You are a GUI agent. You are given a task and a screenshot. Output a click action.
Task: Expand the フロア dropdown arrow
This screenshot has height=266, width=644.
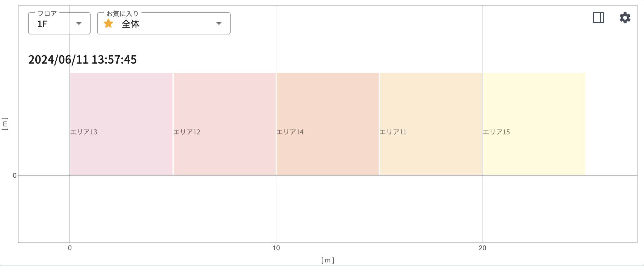tap(79, 24)
